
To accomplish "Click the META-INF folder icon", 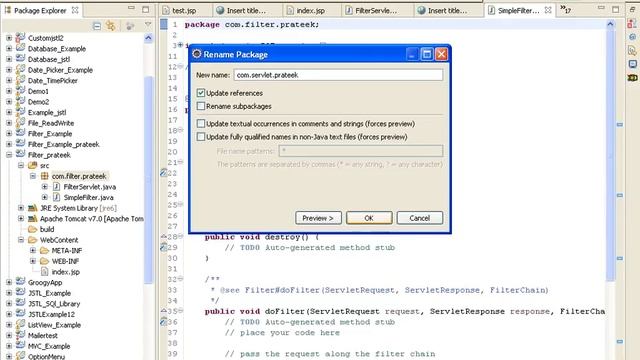I will click(x=44, y=250).
